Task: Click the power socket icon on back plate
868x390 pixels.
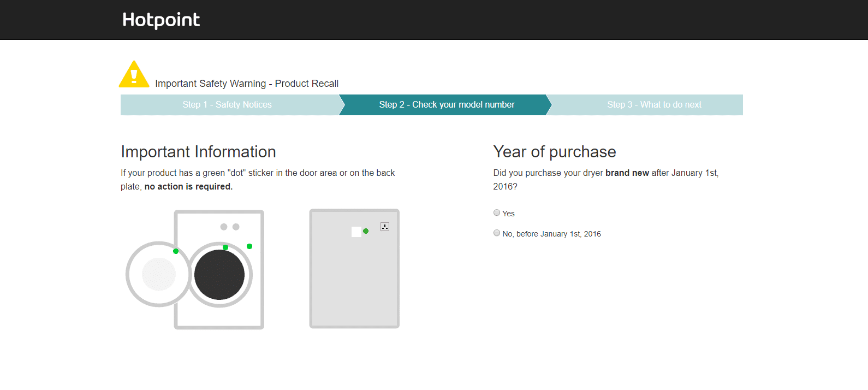Action: click(x=385, y=227)
